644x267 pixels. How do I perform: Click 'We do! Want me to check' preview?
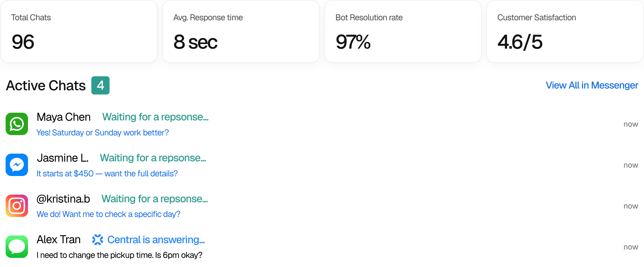[108, 214]
